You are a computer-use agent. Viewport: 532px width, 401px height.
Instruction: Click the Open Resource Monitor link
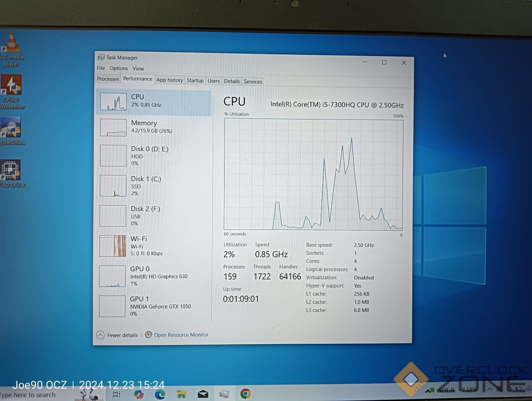click(x=181, y=335)
